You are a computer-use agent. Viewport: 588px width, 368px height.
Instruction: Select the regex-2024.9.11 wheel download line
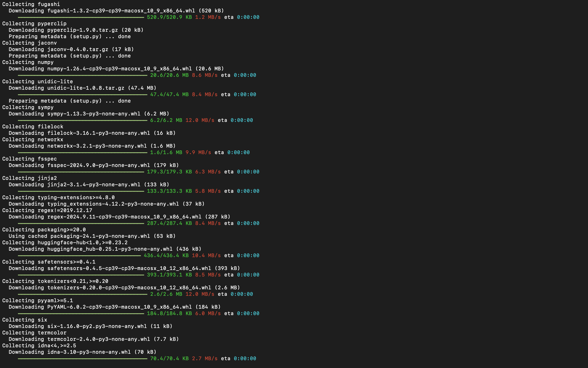[119, 217]
